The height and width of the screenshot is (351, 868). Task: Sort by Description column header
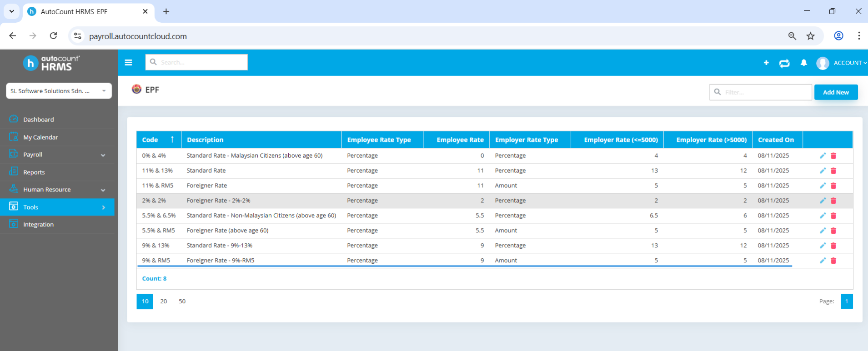click(x=261, y=140)
